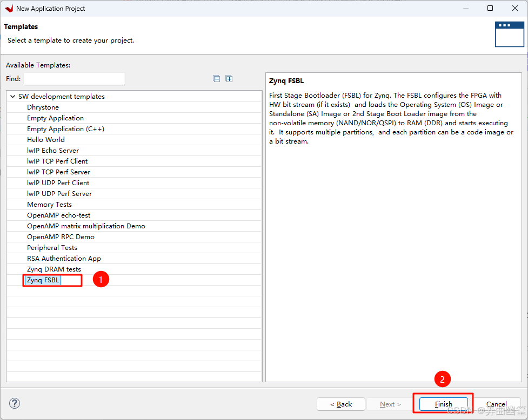Collapse the SW development templates node
This screenshot has height=420, width=528.
pos(13,97)
